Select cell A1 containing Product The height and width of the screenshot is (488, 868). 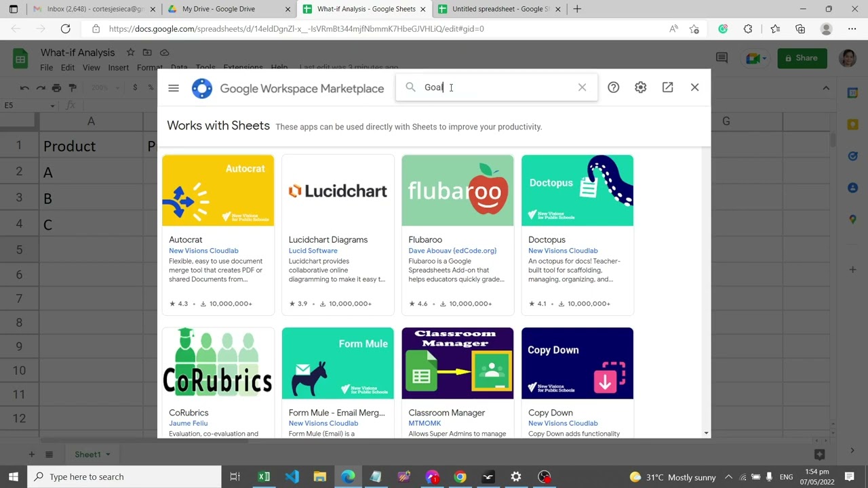click(91, 146)
